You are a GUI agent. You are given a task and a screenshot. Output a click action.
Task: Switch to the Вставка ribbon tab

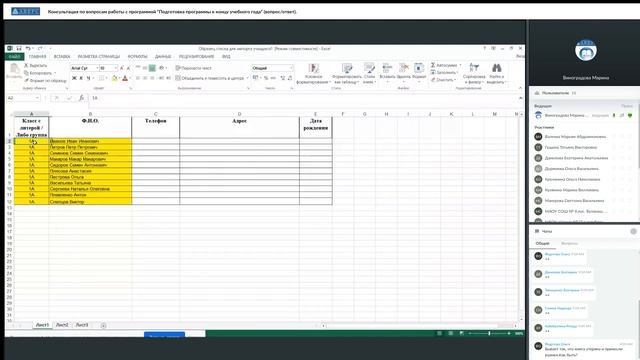(62, 57)
